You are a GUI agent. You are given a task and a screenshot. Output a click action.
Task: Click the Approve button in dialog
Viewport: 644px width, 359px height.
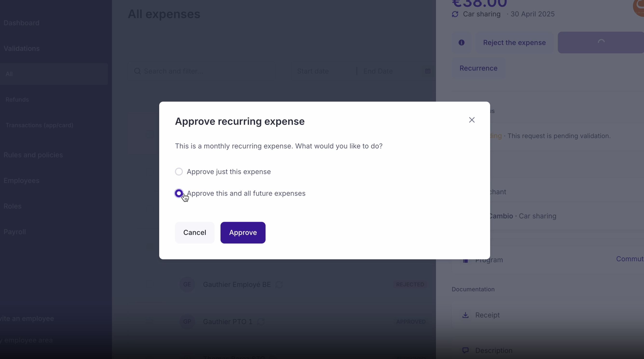243,233
